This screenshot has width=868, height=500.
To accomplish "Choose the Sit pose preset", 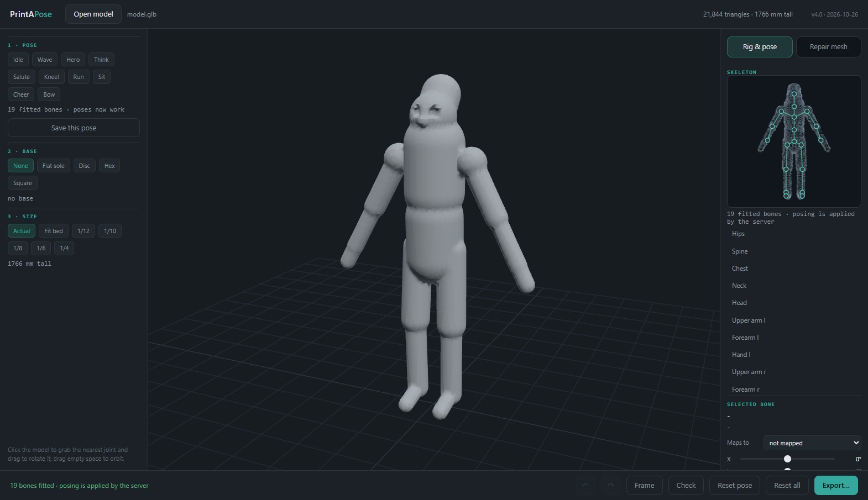I will [102, 77].
